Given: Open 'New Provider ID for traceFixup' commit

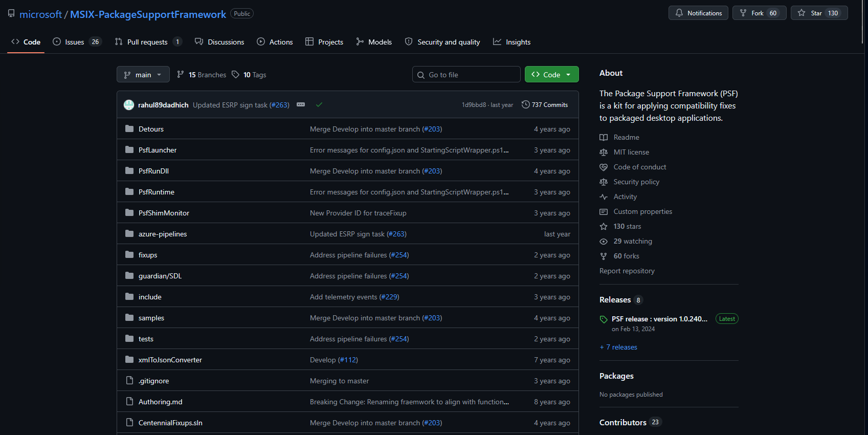Looking at the screenshot, I should point(358,213).
